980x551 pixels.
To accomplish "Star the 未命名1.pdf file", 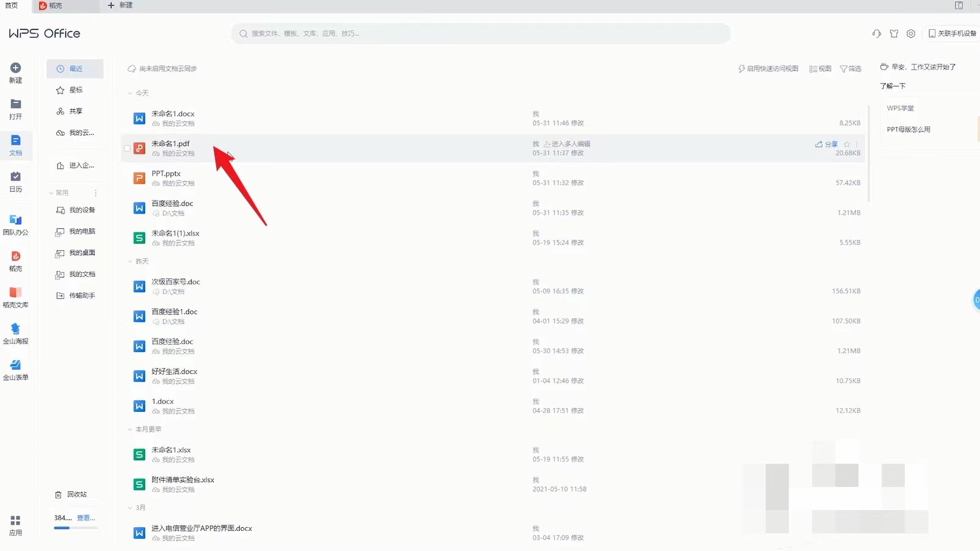I will 847,145.
